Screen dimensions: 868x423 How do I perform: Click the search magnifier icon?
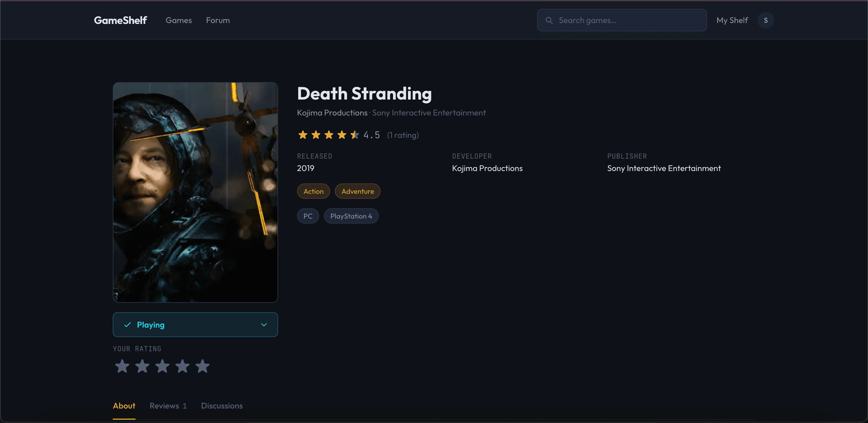pos(549,20)
